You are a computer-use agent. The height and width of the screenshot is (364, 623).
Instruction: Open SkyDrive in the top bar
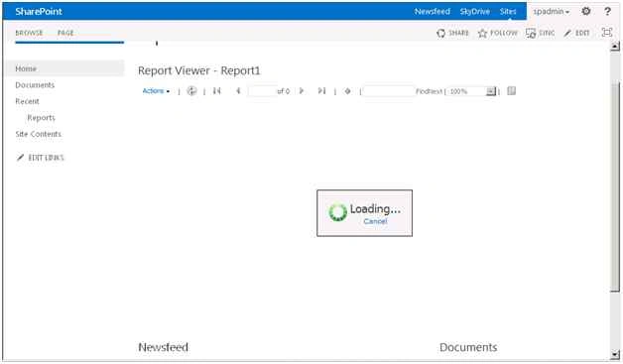point(475,12)
